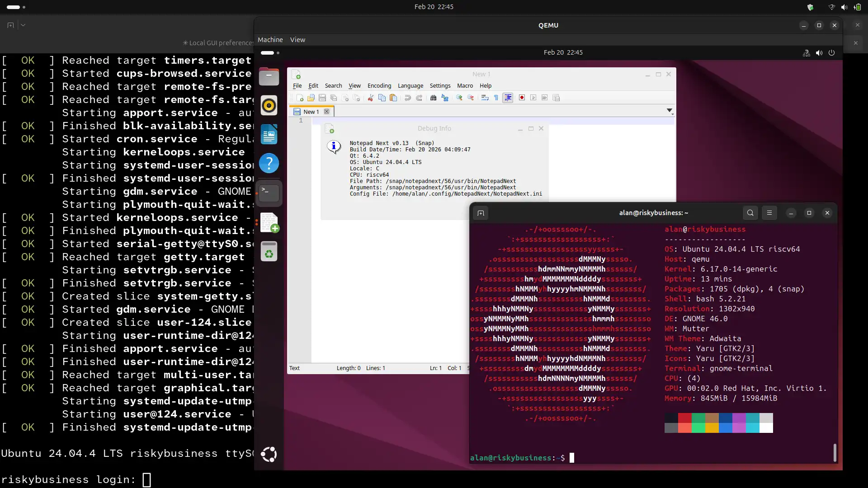
Task: Open Terminal from the guest dock
Action: (269, 193)
